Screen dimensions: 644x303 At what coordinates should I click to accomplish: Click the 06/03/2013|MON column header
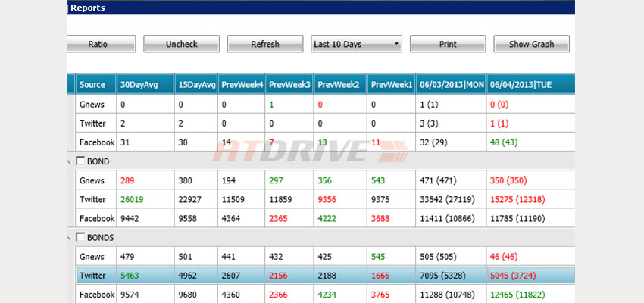(452, 85)
